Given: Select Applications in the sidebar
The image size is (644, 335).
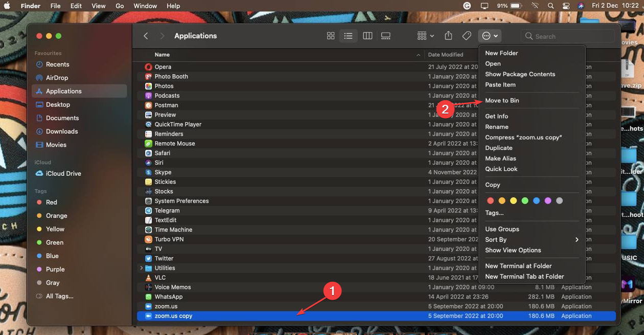Looking at the screenshot, I should 79,91.
